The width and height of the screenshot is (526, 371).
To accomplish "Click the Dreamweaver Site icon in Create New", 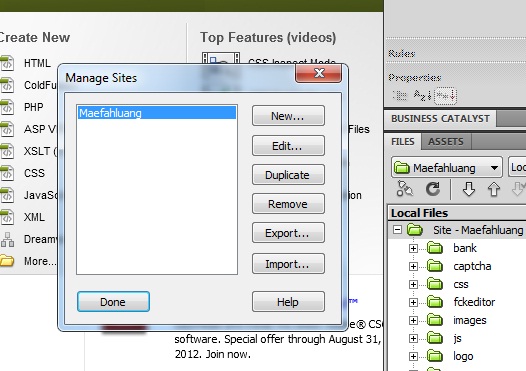I will pyautogui.click(x=7, y=240).
